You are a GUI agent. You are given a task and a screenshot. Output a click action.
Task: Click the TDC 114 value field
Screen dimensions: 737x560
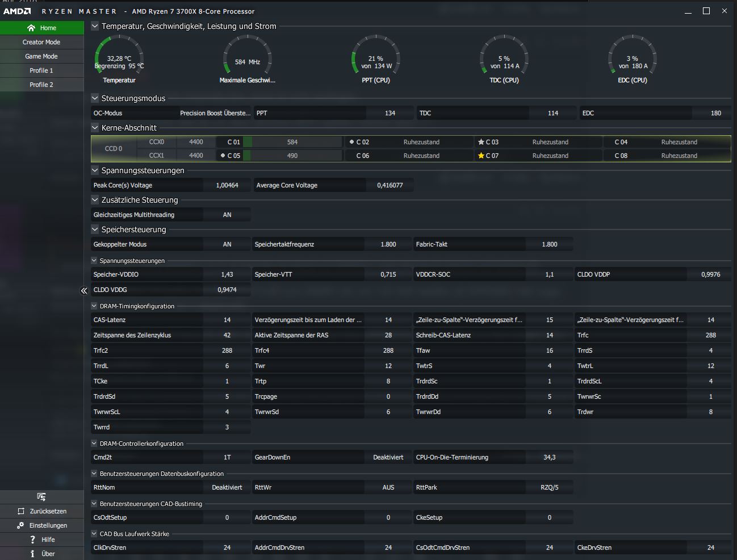click(x=553, y=113)
